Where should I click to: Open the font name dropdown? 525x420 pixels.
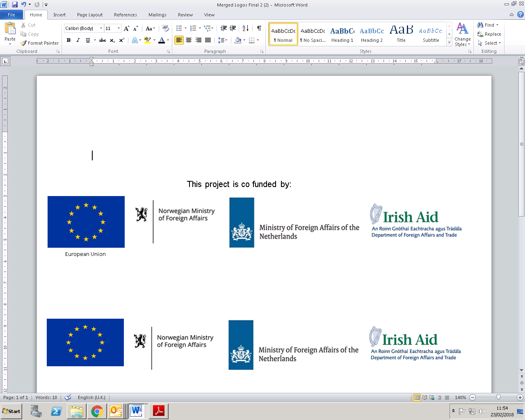[x=101, y=28]
